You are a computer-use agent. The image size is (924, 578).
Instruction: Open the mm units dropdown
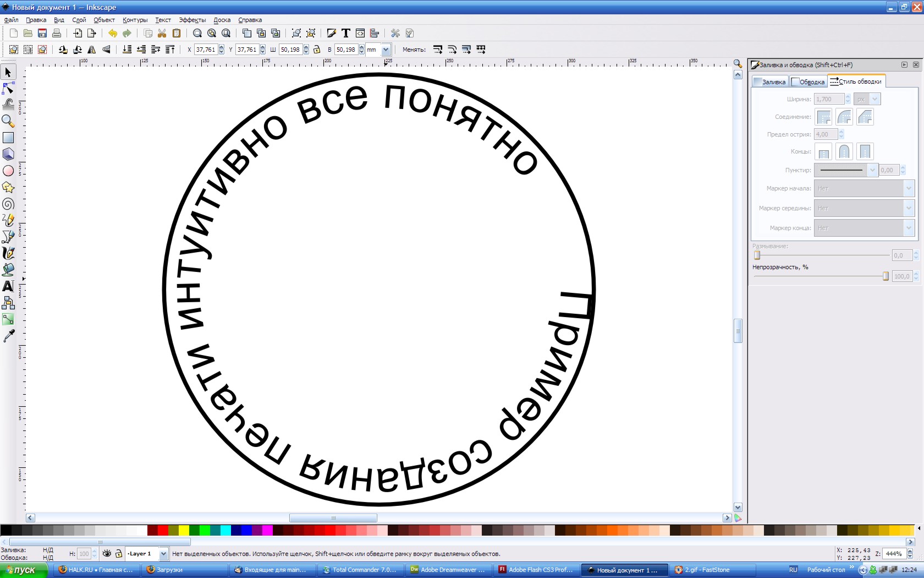pyautogui.click(x=386, y=50)
